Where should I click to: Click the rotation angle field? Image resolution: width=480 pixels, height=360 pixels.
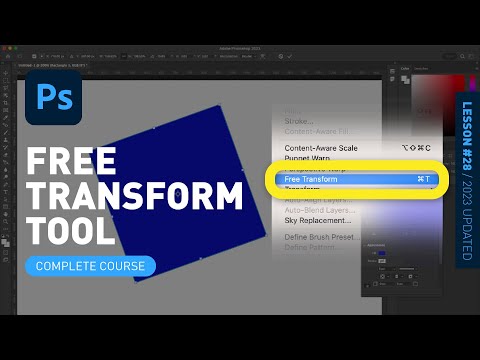click(160, 56)
